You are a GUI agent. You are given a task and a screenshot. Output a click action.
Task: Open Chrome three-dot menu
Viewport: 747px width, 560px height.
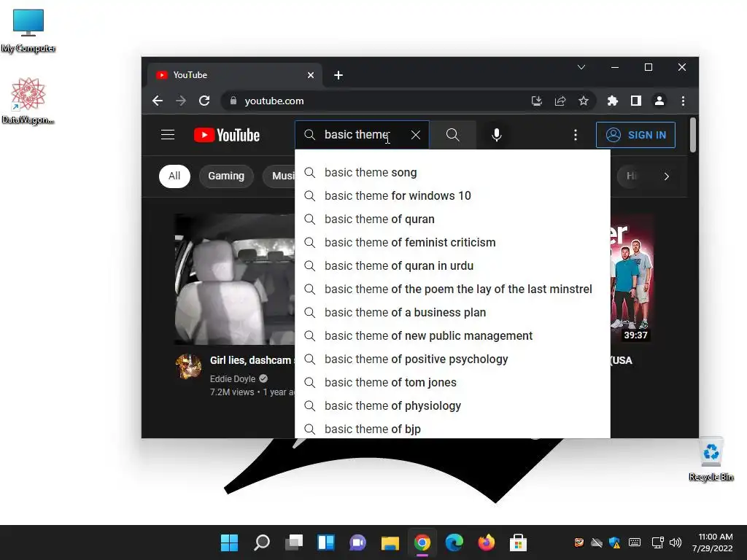pos(683,101)
